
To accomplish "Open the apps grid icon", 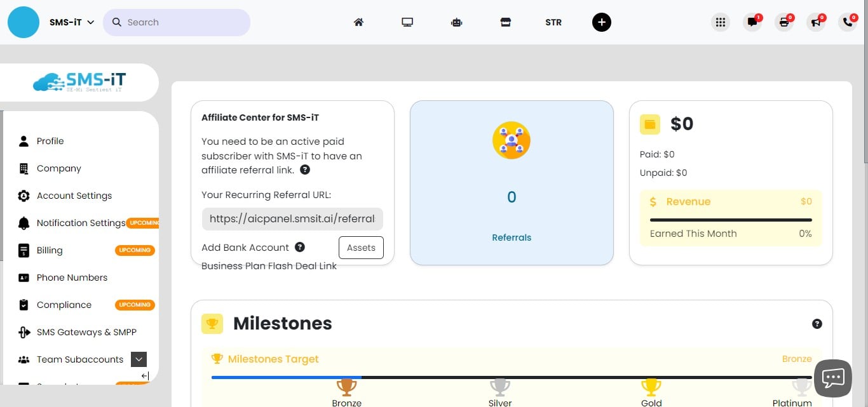I will pos(720,22).
